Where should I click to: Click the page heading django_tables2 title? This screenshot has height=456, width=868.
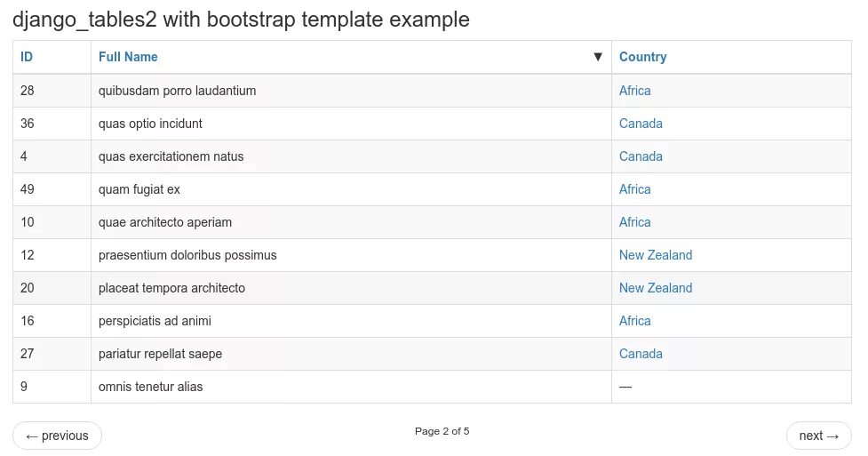241,20
